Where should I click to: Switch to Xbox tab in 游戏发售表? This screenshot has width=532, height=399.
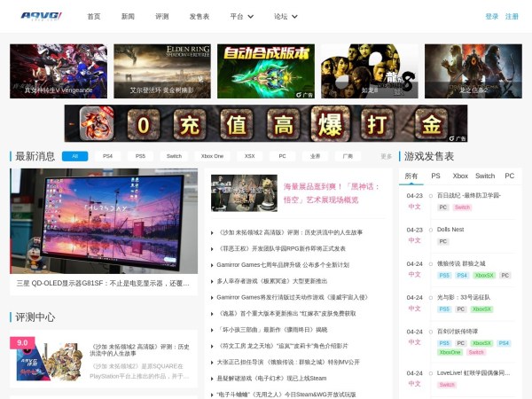click(x=459, y=176)
